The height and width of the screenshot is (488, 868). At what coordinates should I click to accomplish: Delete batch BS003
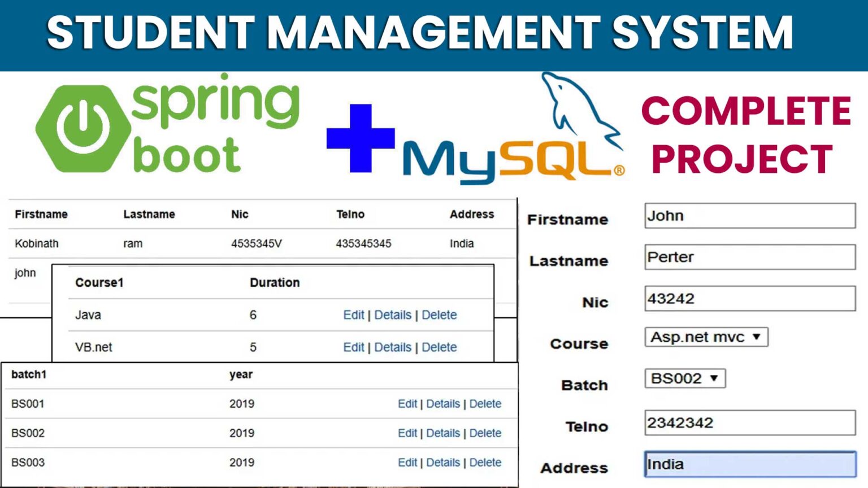pyautogui.click(x=485, y=463)
